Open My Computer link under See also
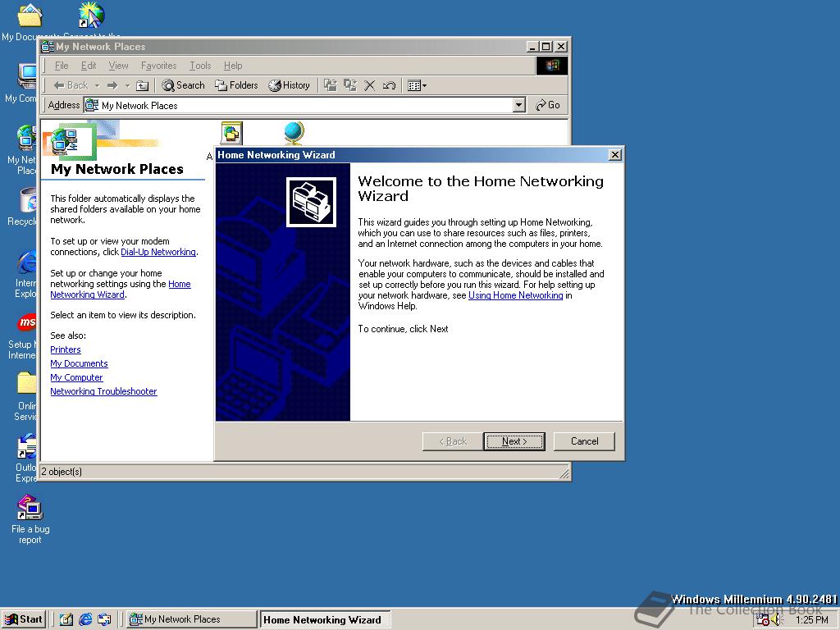Viewport: 840px width, 630px height. [76, 377]
